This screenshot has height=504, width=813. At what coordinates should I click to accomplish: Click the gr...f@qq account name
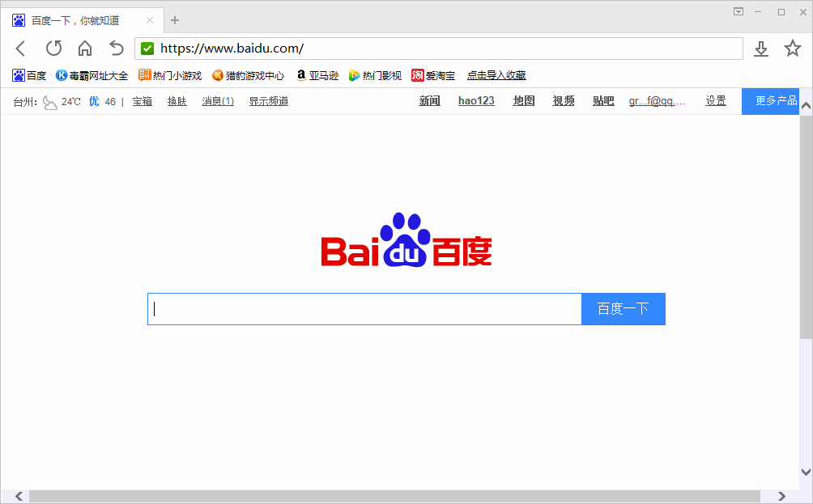click(x=657, y=101)
